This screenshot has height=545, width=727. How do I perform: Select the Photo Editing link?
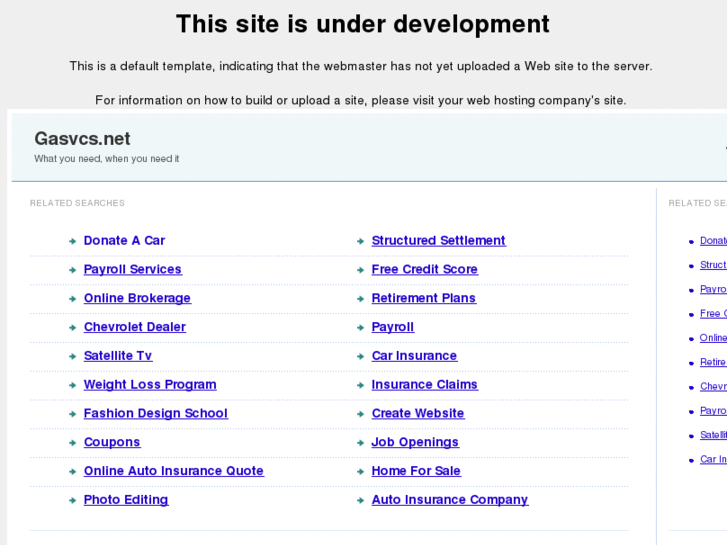click(126, 500)
